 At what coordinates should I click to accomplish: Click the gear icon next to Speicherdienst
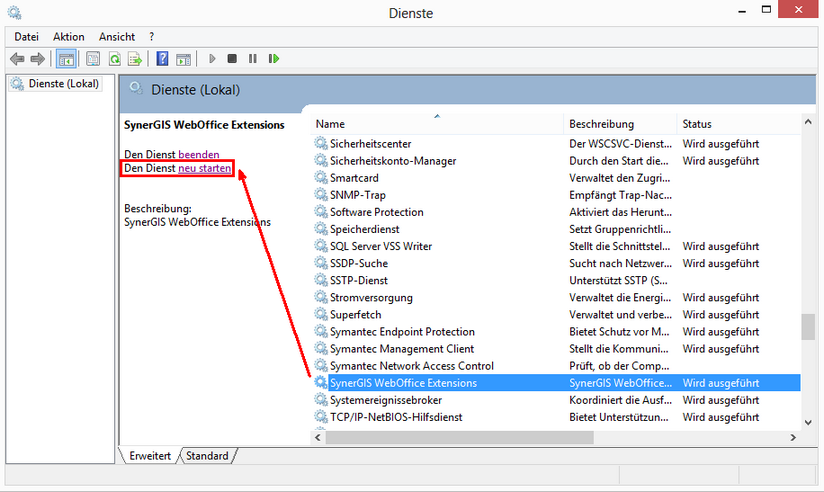click(x=321, y=229)
